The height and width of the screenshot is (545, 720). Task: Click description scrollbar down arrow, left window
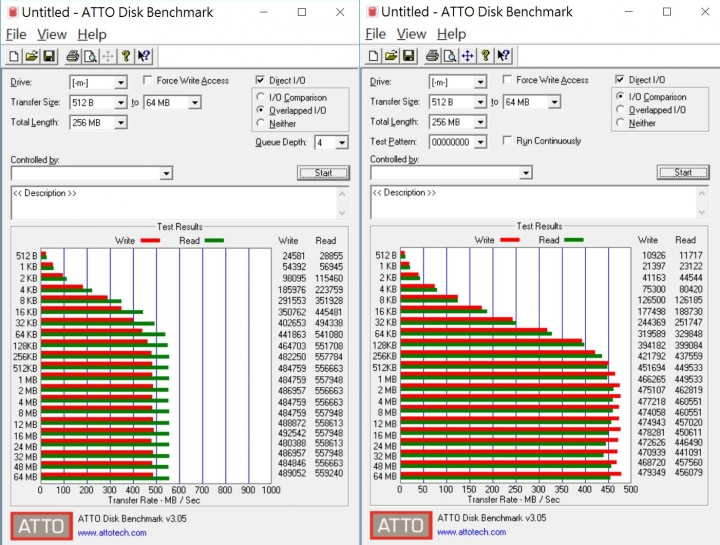click(x=342, y=213)
